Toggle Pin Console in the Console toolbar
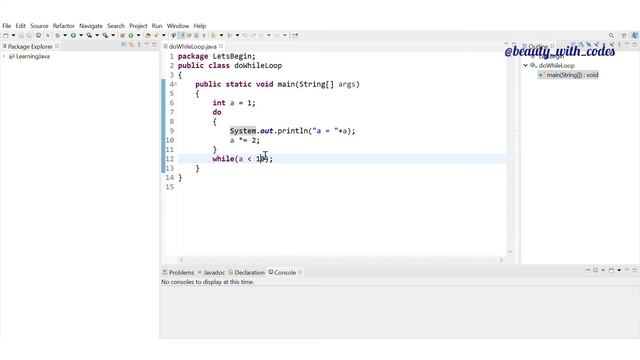640x360 pixels. pyautogui.click(x=588, y=270)
